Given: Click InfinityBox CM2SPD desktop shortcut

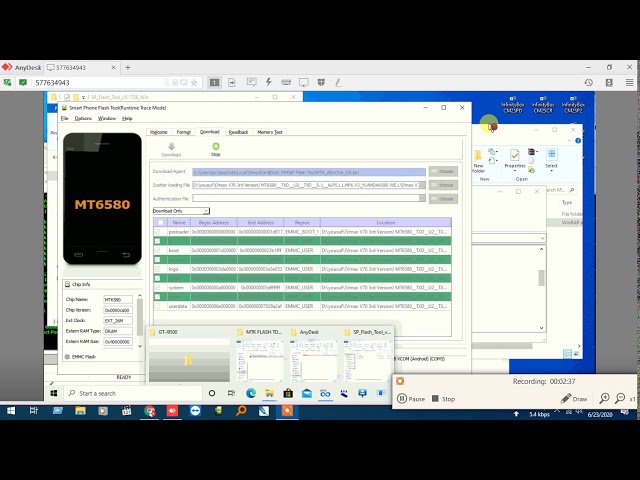Looking at the screenshot, I should (513, 104).
